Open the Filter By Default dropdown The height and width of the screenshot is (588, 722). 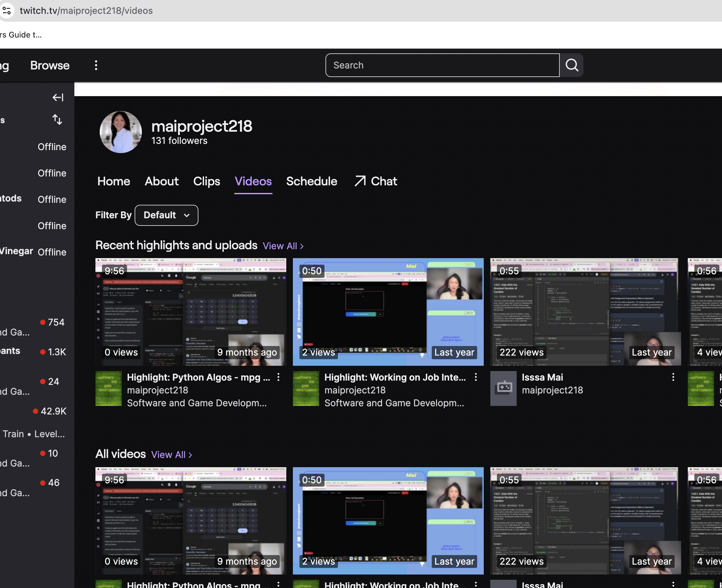(x=166, y=215)
